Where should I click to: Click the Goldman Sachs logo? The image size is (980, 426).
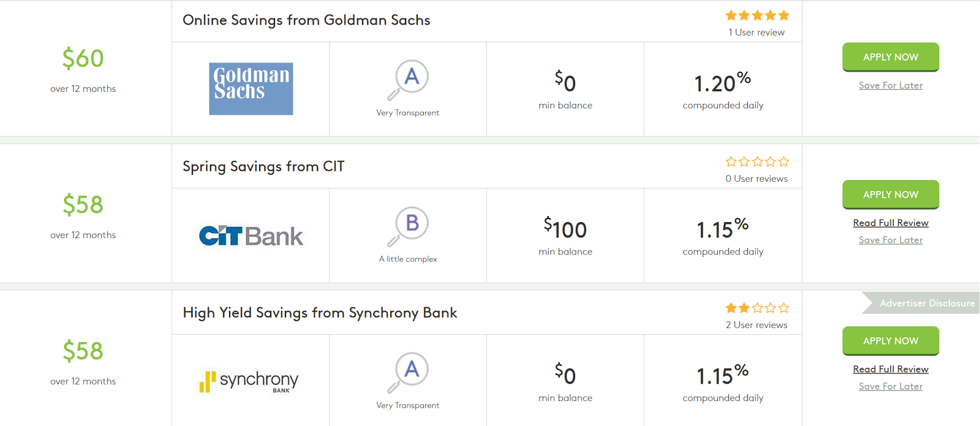tap(251, 89)
